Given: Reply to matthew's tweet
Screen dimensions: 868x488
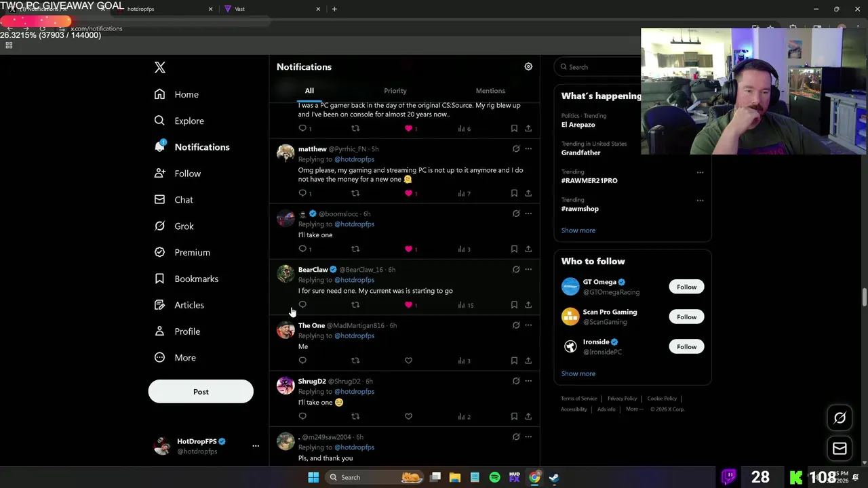Looking at the screenshot, I should [302, 193].
